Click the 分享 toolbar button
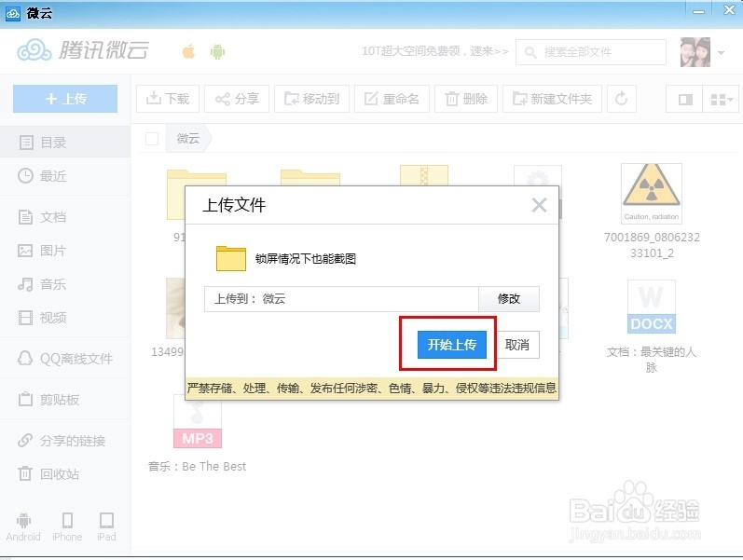The height and width of the screenshot is (560, 743). 237,99
